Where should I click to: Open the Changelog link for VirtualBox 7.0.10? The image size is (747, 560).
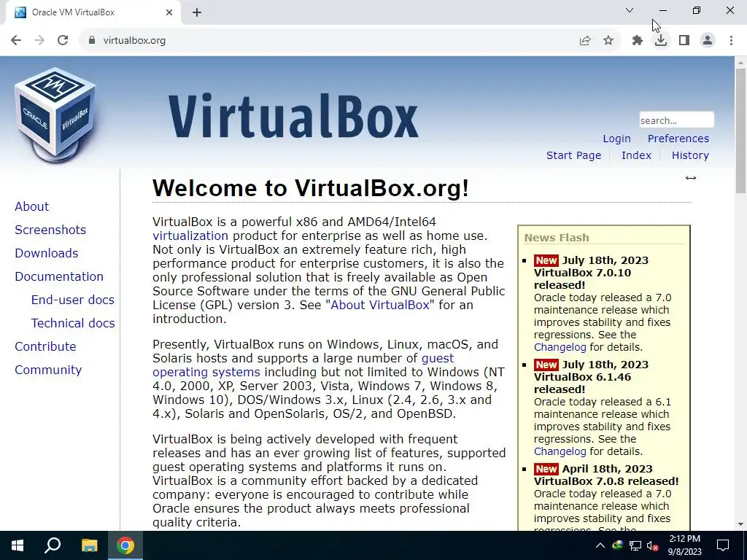[560, 347]
